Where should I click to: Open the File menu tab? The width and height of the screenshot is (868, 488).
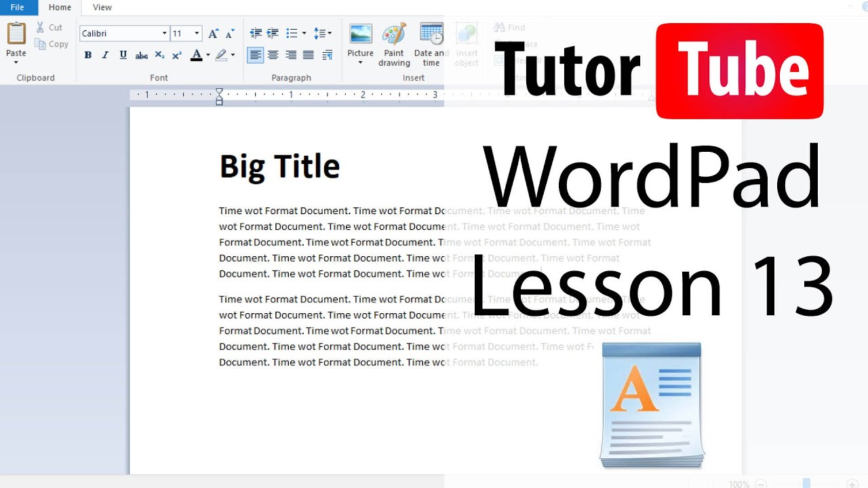[18, 7]
